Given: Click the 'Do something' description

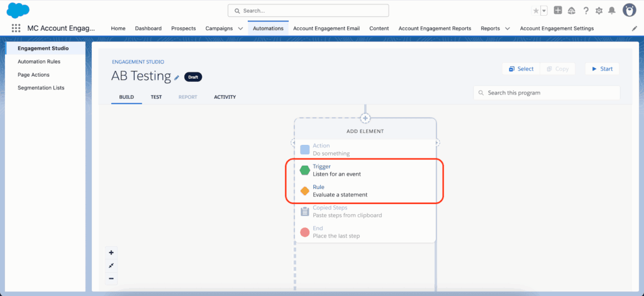Looking at the screenshot, I should [331, 153].
